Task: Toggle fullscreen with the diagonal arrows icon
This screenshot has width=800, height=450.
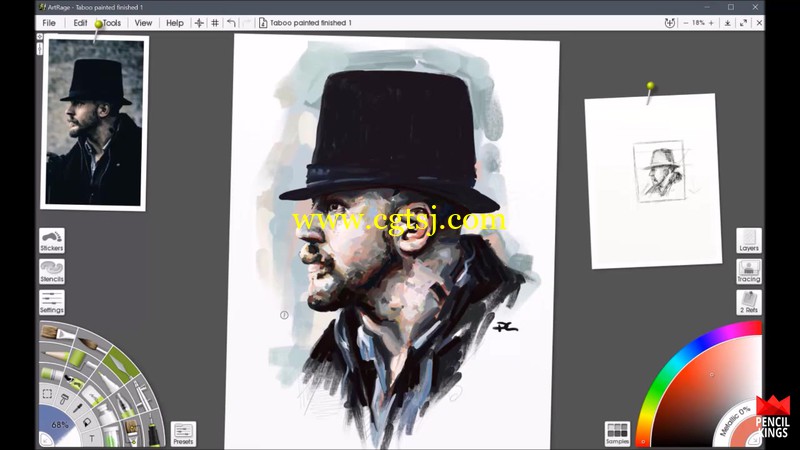Action: click(x=743, y=23)
